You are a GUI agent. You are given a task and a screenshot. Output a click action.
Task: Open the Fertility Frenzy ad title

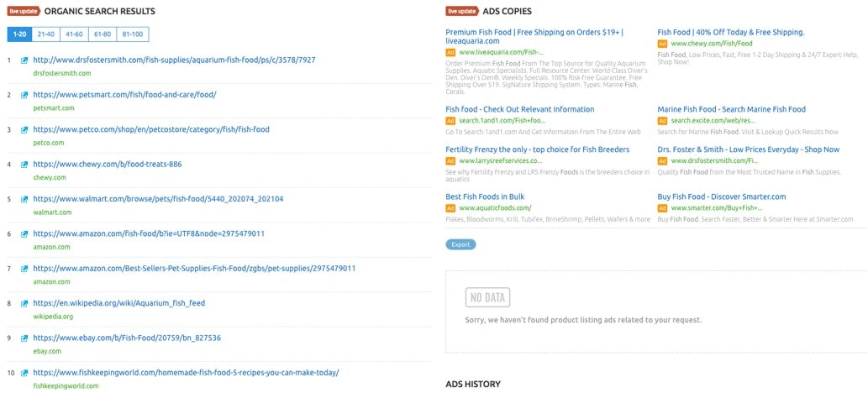click(x=537, y=149)
